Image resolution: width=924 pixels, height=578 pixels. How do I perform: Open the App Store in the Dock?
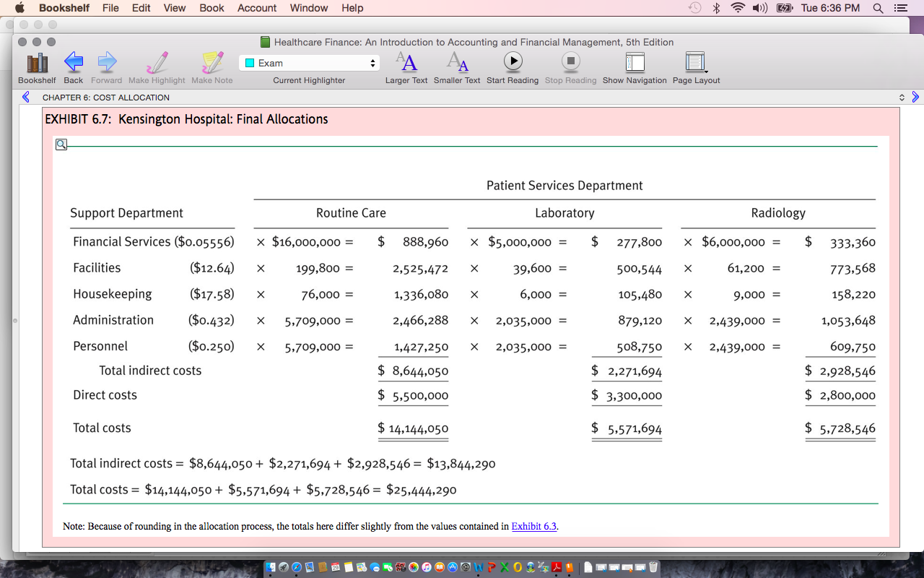pos(453,567)
